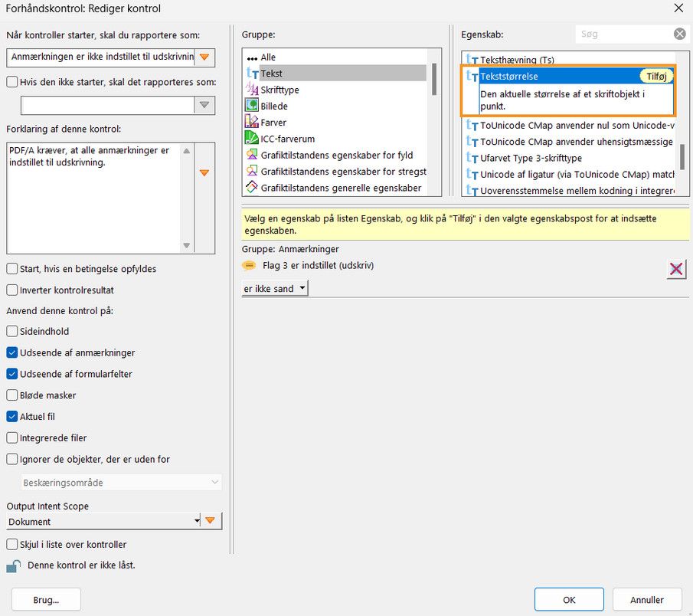Click the Søg search input field
Screen dimensions: 693x616
tap(624, 34)
